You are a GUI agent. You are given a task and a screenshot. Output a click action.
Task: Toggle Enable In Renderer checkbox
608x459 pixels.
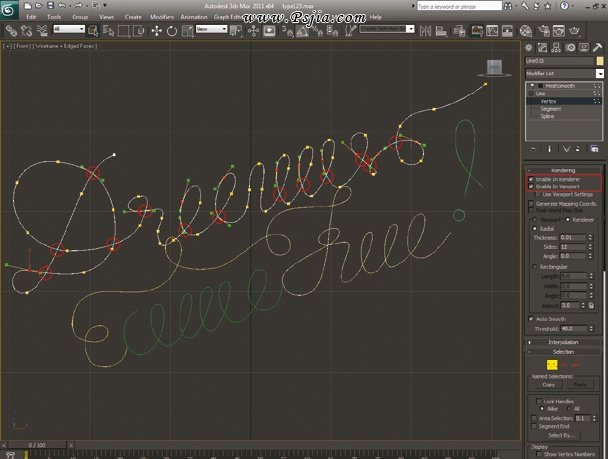pos(531,179)
